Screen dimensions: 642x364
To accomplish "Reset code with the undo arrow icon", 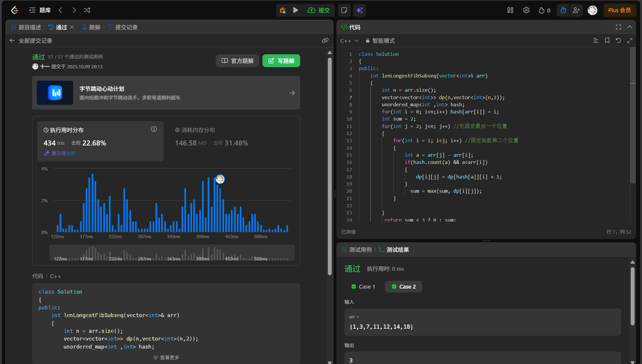I will click(x=618, y=41).
